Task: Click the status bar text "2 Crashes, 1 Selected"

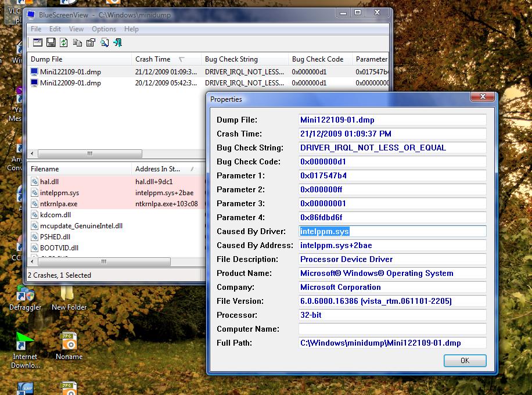Action: [59, 275]
